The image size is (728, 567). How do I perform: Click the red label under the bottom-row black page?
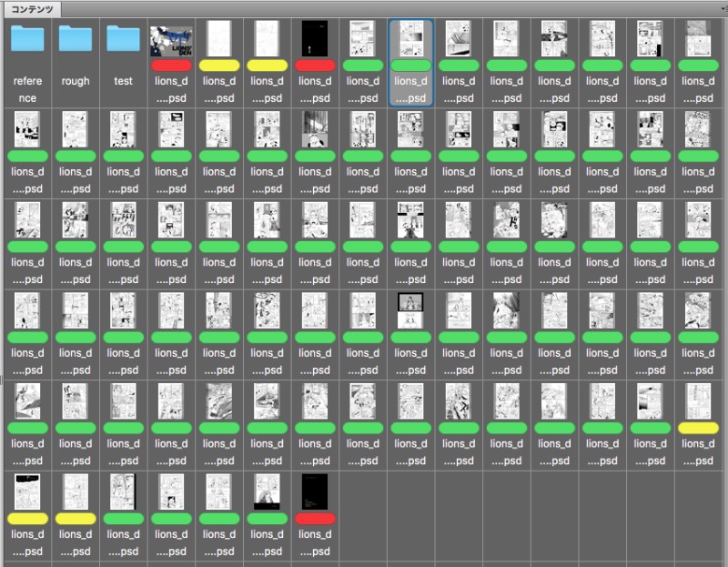coord(315,519)
